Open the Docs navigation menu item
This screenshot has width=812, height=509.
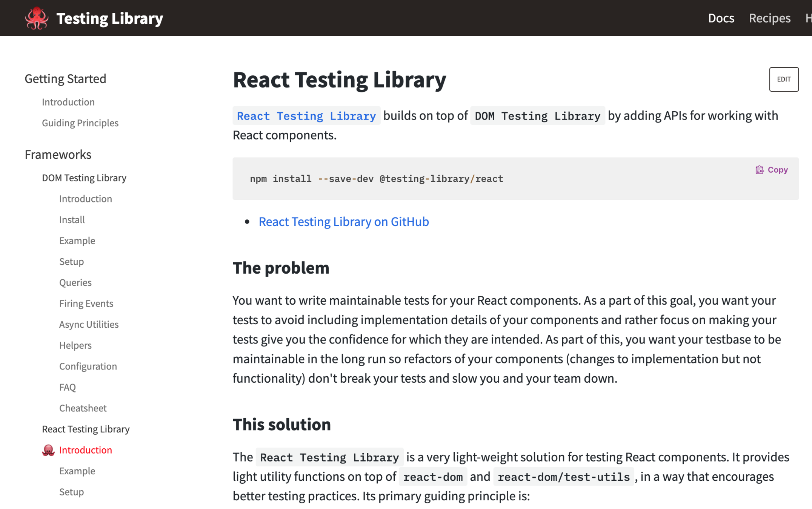[x=721, y=18]
